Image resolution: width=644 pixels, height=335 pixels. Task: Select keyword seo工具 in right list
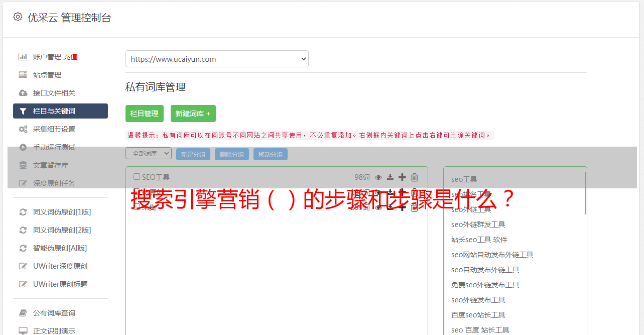click(464, 179)
